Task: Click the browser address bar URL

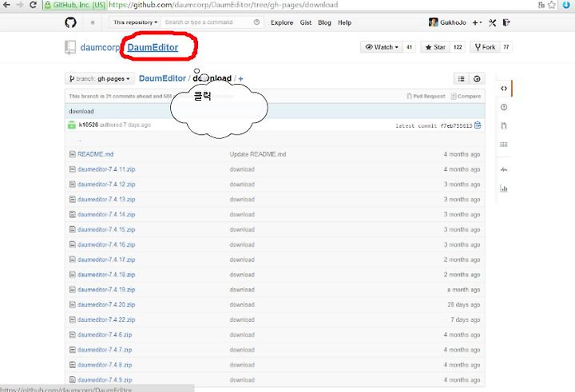Action: pyautogui.click(x=223, y=5)
